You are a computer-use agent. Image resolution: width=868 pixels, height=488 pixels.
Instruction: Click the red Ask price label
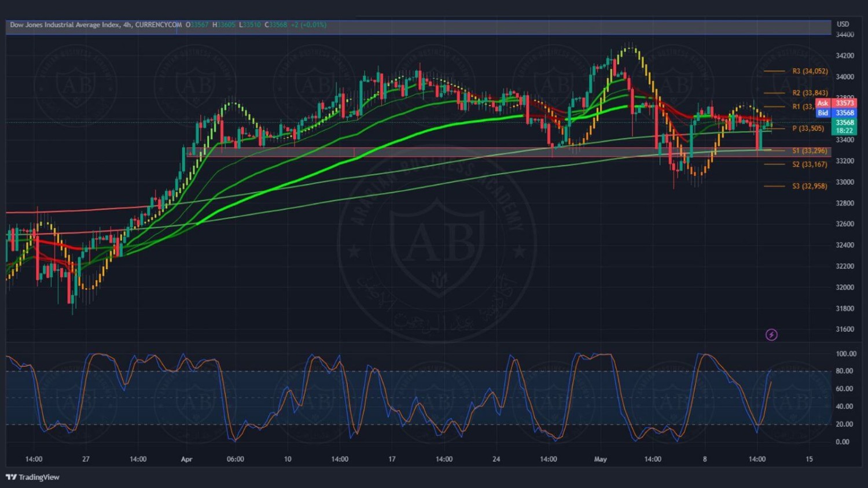(836, 103)
